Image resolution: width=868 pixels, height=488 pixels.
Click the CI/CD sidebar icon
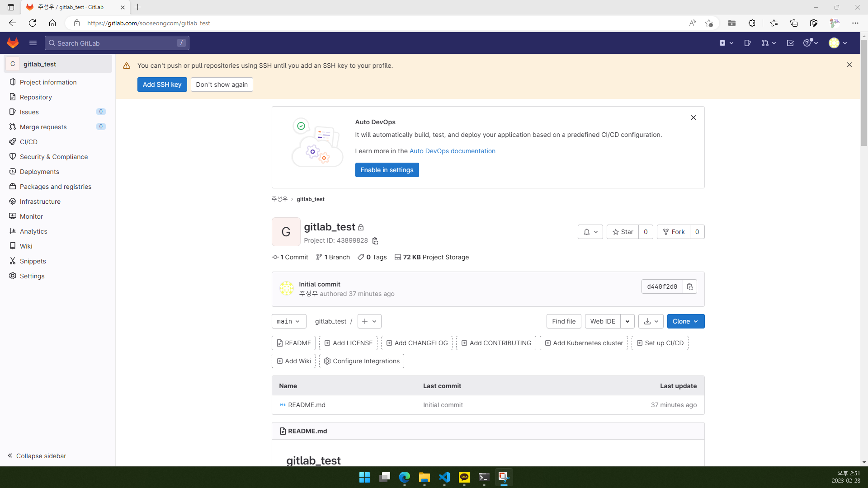[x=13, y=141]
